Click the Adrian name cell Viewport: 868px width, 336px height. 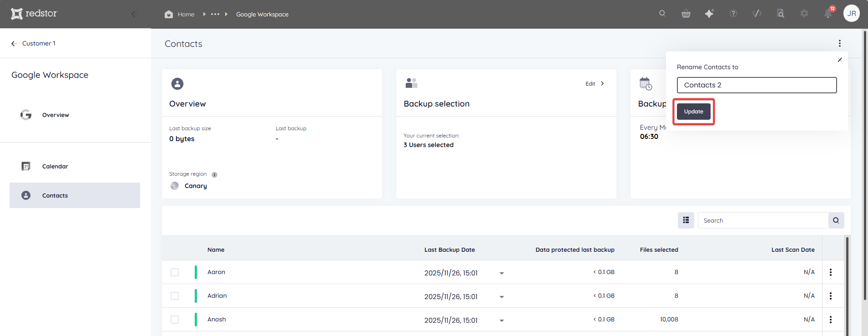pos(217,295)
